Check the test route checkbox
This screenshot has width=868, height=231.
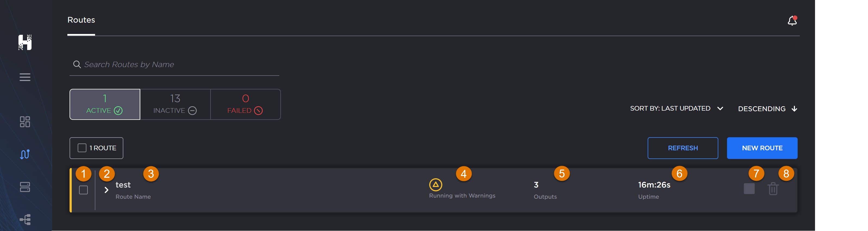83,190
